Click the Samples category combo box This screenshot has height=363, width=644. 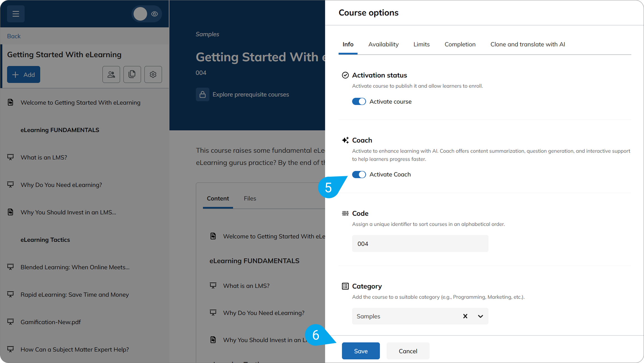click(420, 316)
